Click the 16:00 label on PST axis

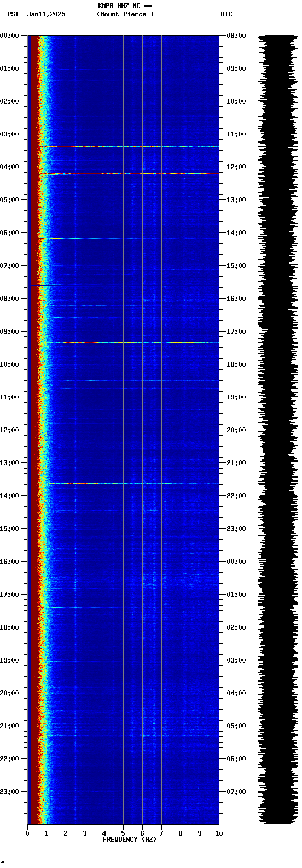pyautogui.click(x=10, y=562)
